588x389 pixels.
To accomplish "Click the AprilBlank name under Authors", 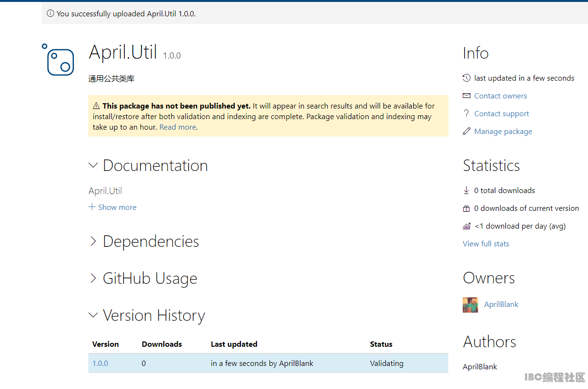I will click(480, 366).
